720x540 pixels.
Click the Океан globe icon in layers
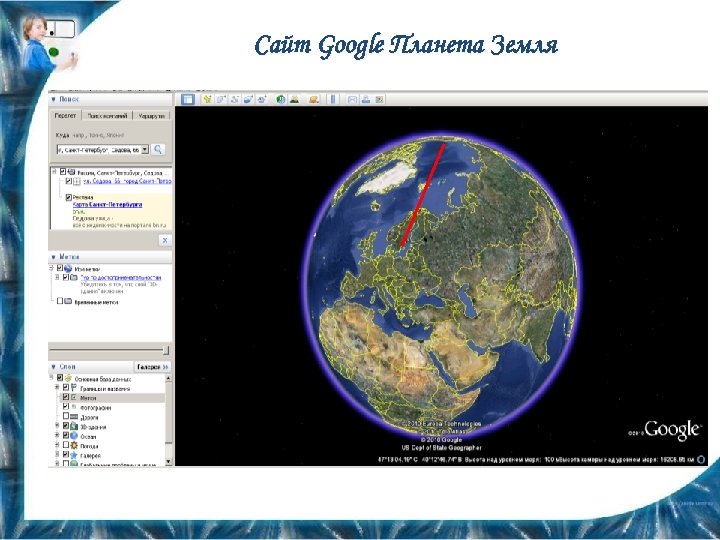(x=74, y=436)
